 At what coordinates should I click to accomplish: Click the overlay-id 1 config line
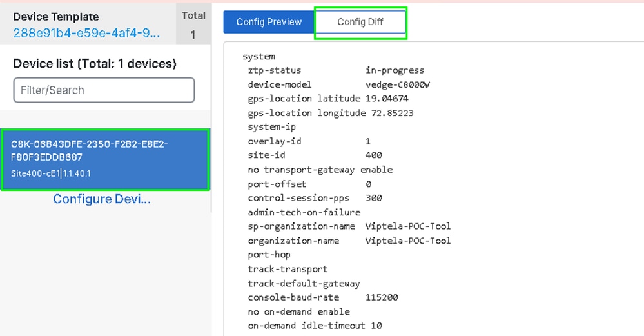point(309,141)
